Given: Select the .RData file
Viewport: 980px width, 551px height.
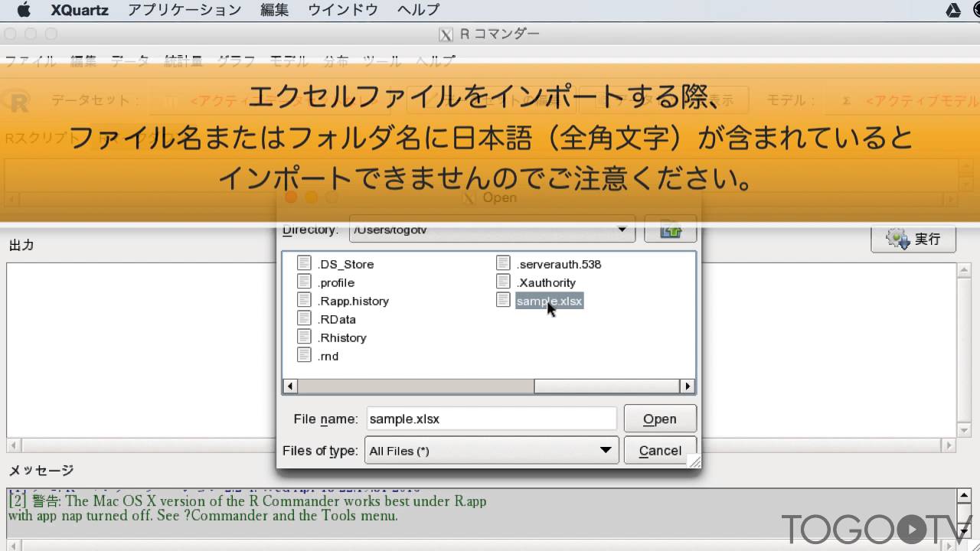Looking at the screenshot, I should coord(336,319).
